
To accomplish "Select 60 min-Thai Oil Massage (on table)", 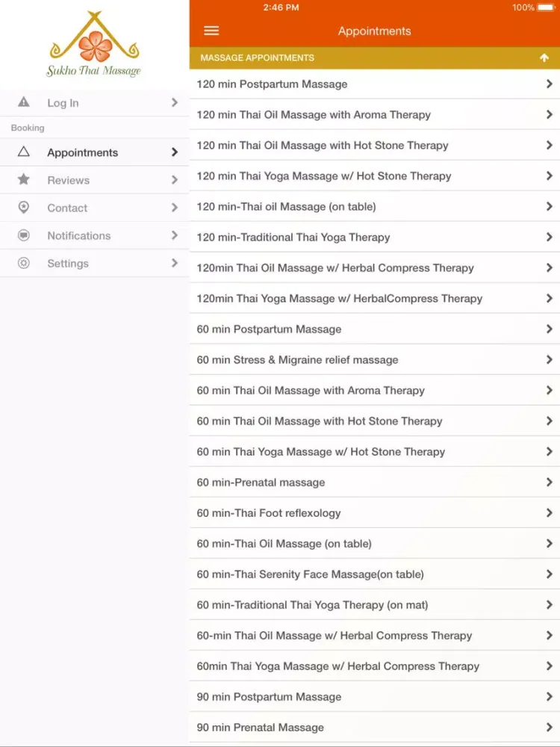I will pyautogui.click(x=375, y=544).
